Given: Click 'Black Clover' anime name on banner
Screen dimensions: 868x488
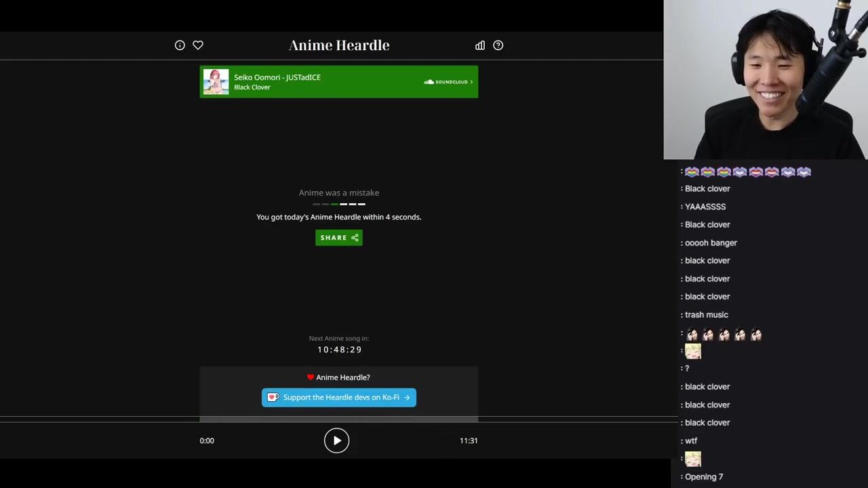Looking at the screenshot, I should (252, 87).
